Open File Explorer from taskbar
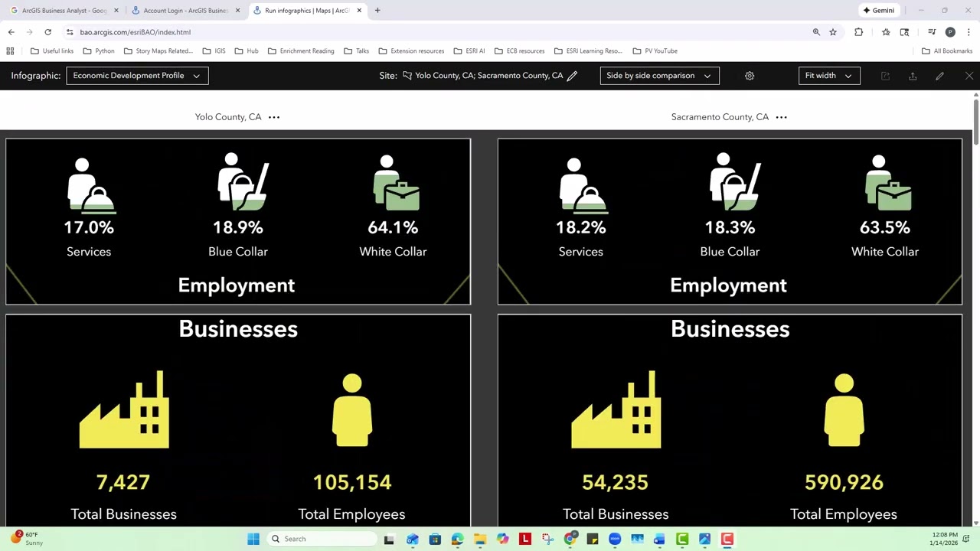Viewport: 980px width, 551px height. [480, 540]
